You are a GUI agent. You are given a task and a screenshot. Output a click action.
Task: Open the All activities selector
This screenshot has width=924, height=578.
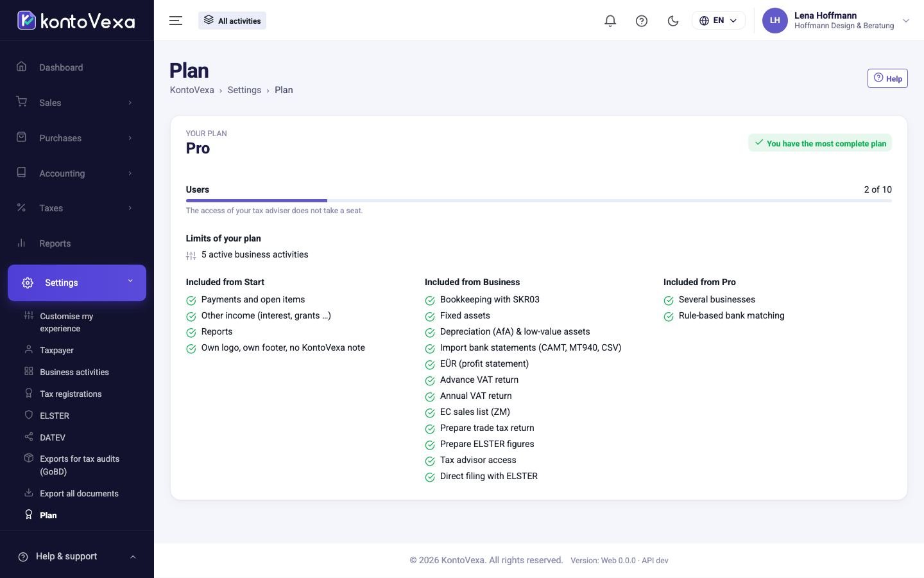[232, 21]
